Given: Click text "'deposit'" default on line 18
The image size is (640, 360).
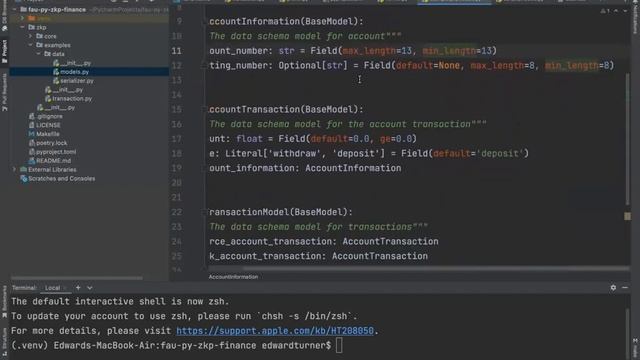Looking at the screenshot, I should (500, 153).
